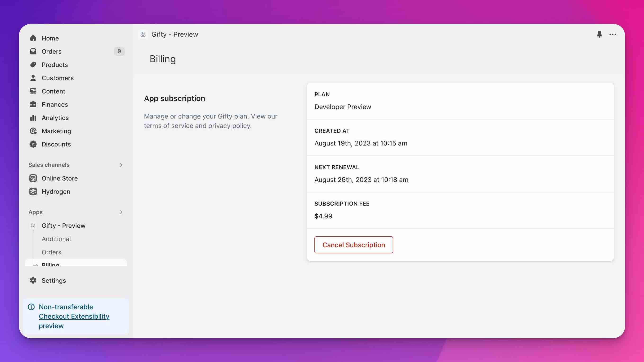This screenshot has height=362, width=644.
Task: Click the Content media icon
Action: tap(33, 91)
